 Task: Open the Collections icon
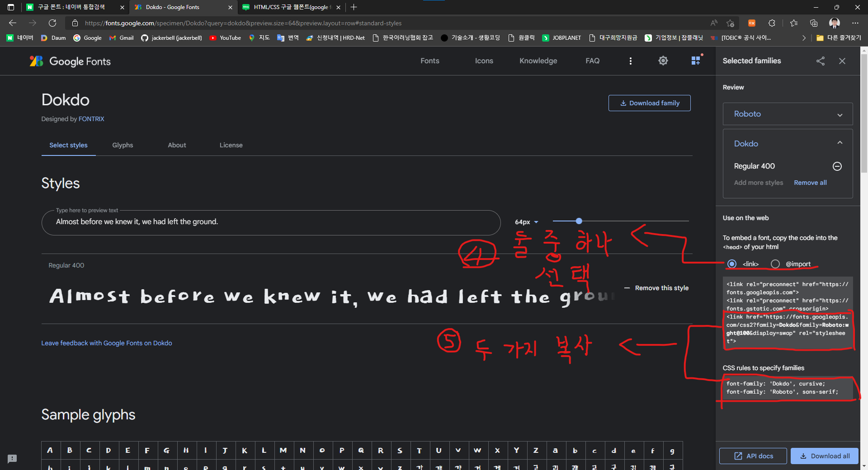click(x=814, y=23)
